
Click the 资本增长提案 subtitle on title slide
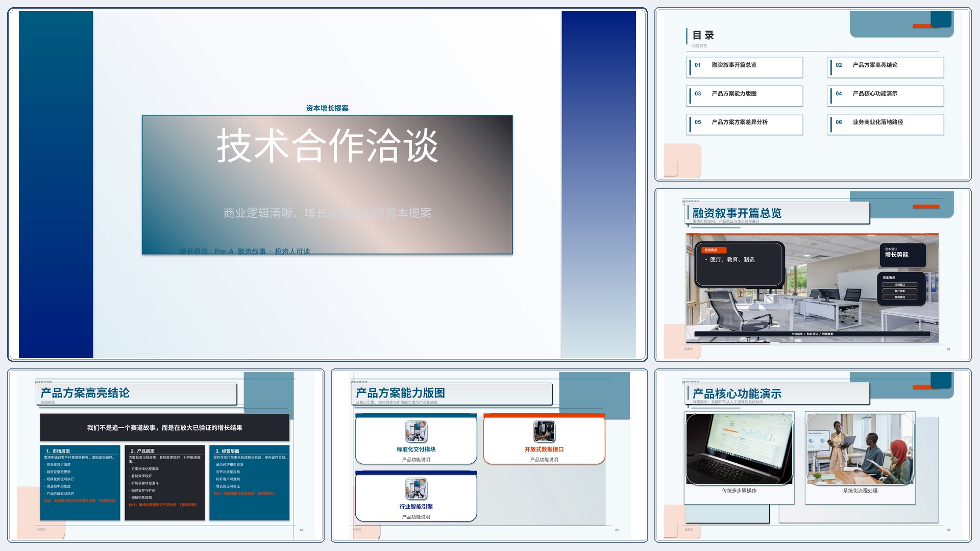pyautogui.click(x=327, y=108)
